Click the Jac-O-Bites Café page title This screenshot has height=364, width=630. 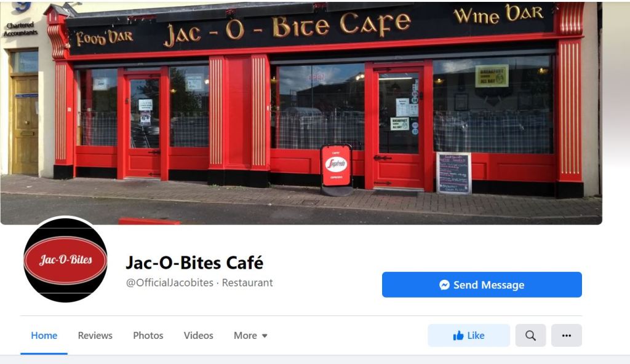(x=194, y=263)
